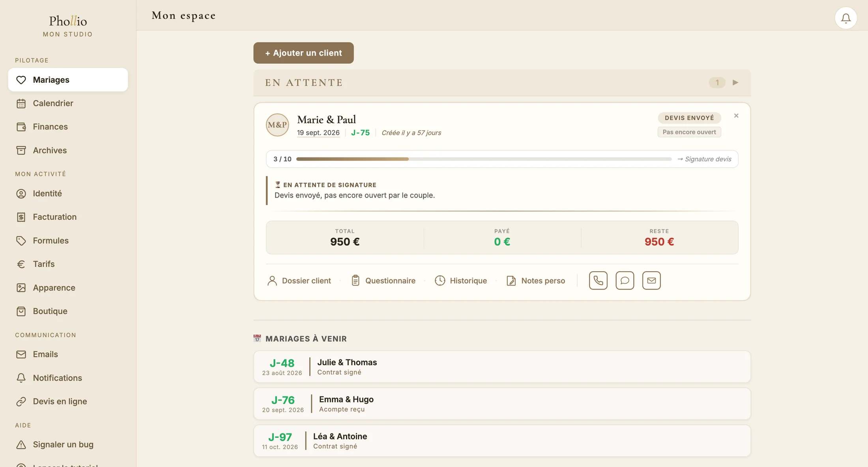Open Julie & Thomas upcoming wedding row
Viewport: 868px width, 467px height.
tap(502, 367)
